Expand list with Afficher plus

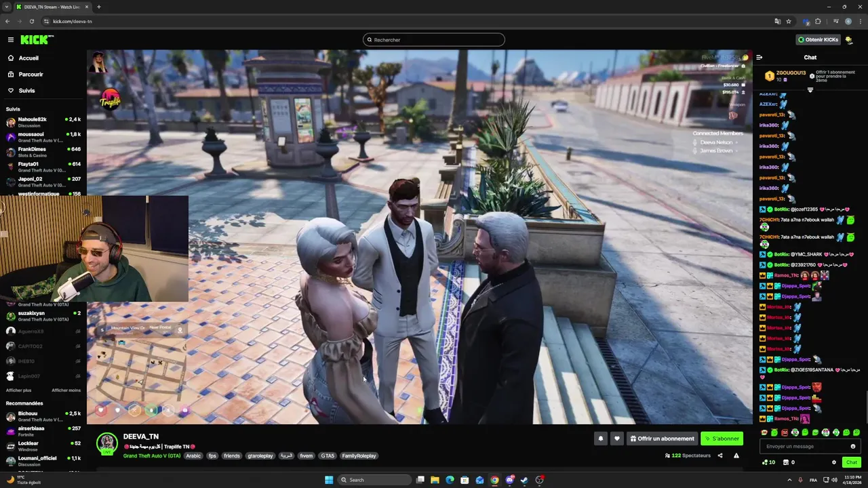pyautogui.click(x=18, y=390)
